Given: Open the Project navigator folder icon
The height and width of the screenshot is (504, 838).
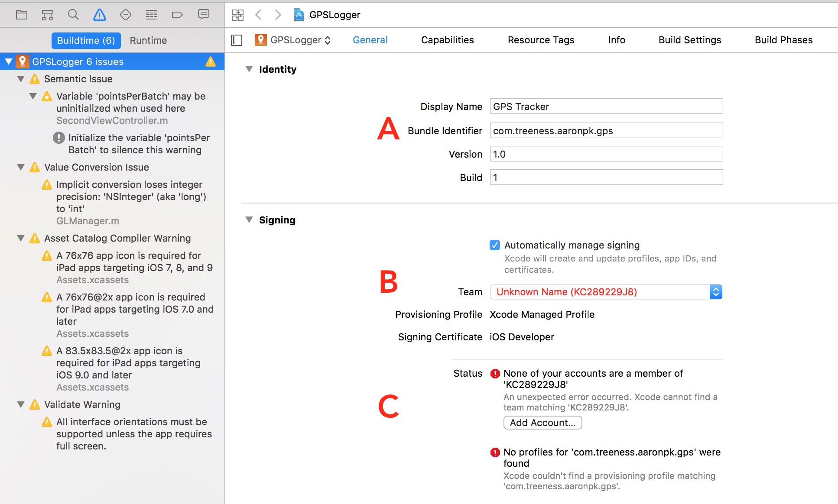Looking at the screenshot, I should [x=22, y=15].
